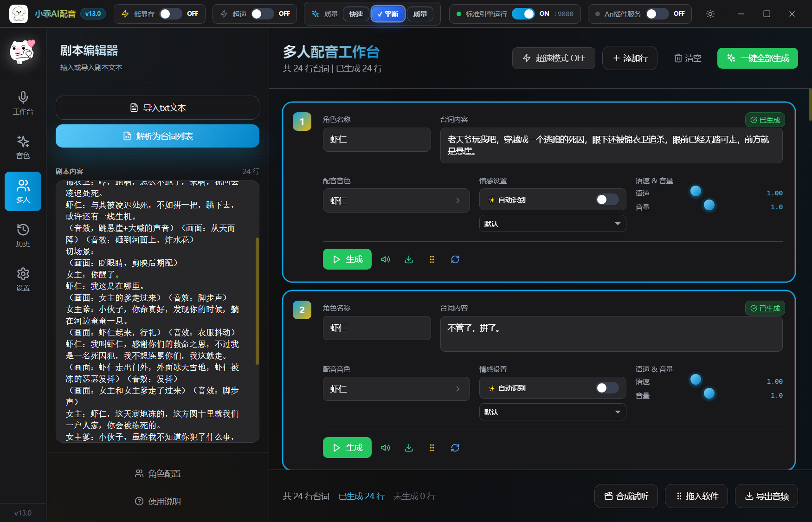
Task: Open 历史 history in the sidebar
Action: pyautogui.click(x=23, y=235)
